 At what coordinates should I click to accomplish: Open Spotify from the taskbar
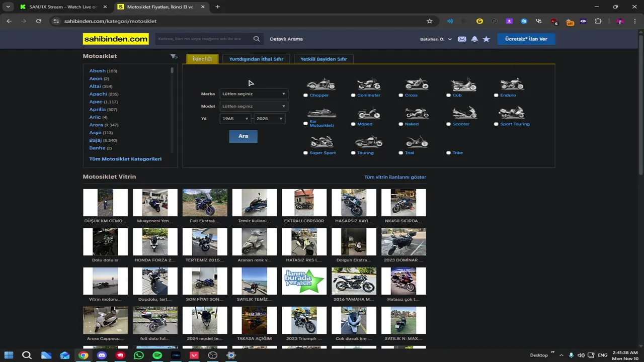(157, 355)
